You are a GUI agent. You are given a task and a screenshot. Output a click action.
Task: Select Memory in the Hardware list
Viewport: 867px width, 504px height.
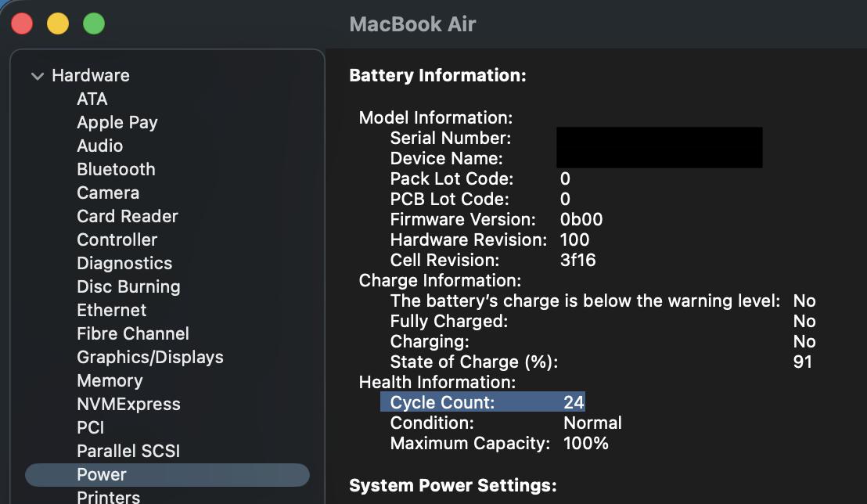110,381
